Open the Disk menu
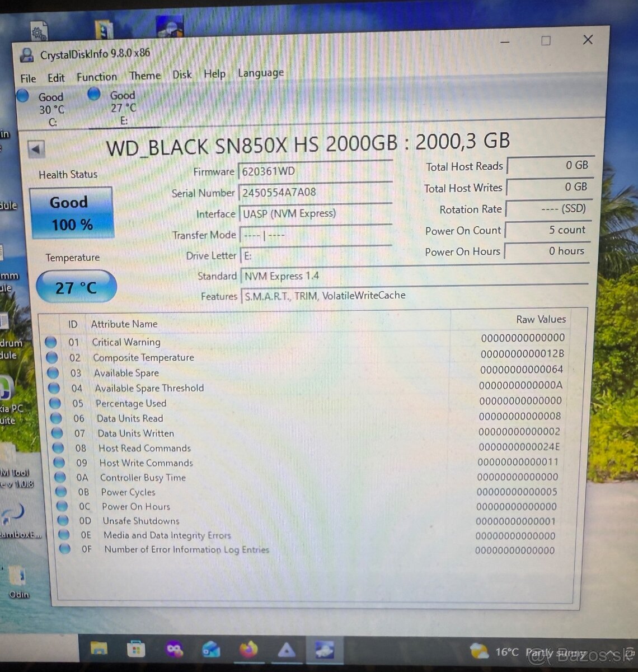 182,74
